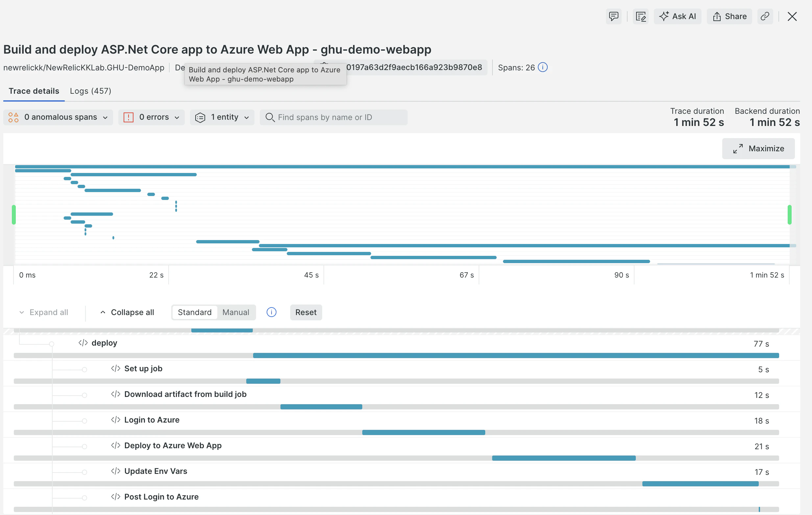
Task: Close the trace details panel
Action: [792, 16]
